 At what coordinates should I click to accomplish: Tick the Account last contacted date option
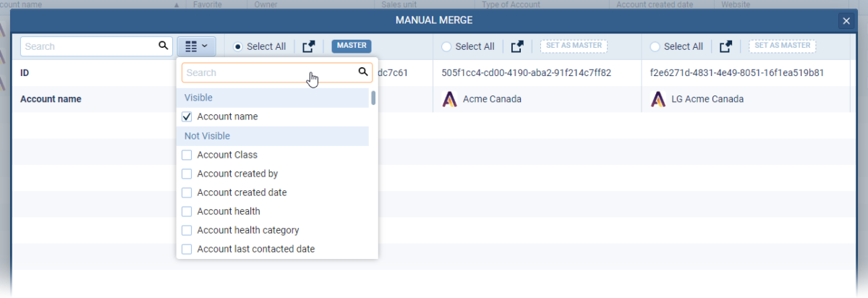coord(187,249)
